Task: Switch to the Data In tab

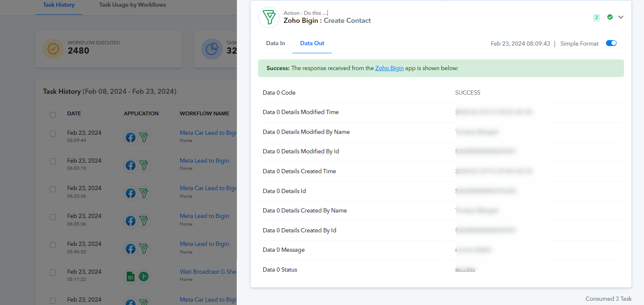Action: 276,44
